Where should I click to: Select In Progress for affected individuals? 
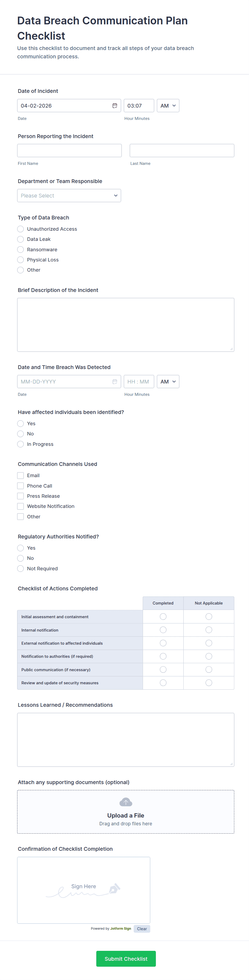21,444
